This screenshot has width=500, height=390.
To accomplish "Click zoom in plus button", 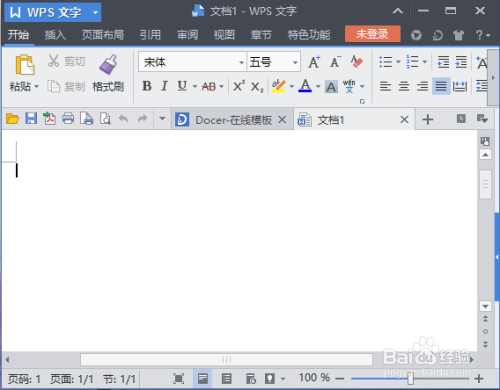I will pos(479,379).
